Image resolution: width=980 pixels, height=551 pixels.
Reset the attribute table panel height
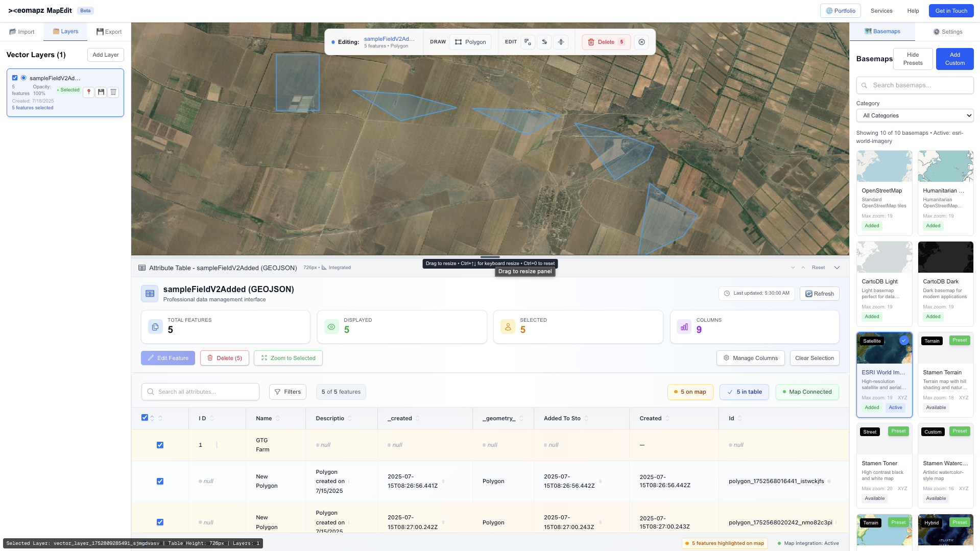(x=818, y=268)
